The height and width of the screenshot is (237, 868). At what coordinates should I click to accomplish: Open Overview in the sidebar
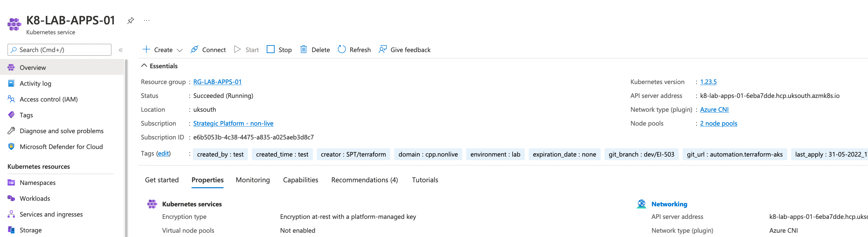pos(62,68)
